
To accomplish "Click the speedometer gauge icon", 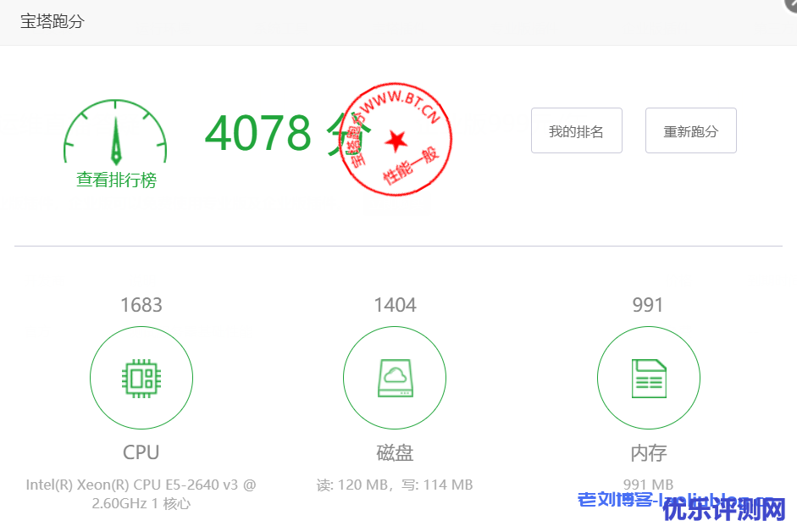I will [115, 134].
